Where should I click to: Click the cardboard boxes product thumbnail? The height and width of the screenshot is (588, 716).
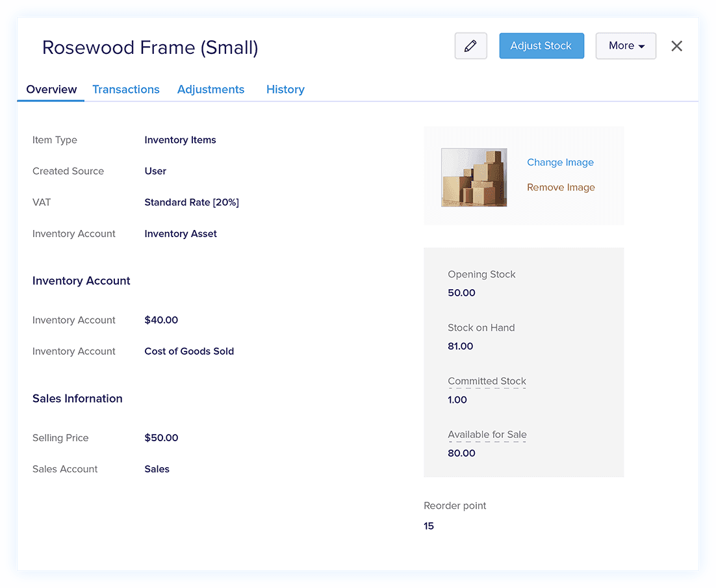(x=474, y=177)
